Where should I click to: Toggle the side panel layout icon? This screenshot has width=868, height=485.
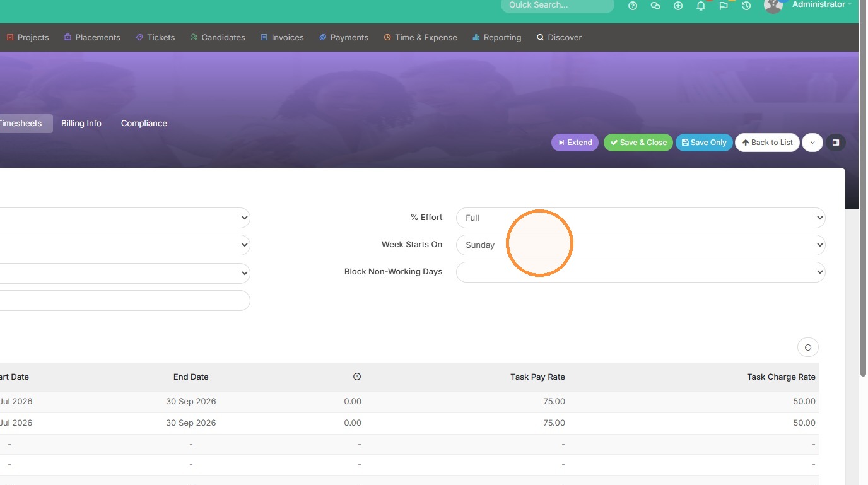click(x=836, y=143)
